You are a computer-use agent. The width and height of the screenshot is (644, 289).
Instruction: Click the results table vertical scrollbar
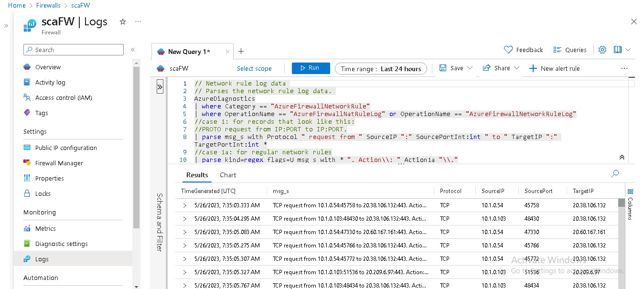point(622,202)
